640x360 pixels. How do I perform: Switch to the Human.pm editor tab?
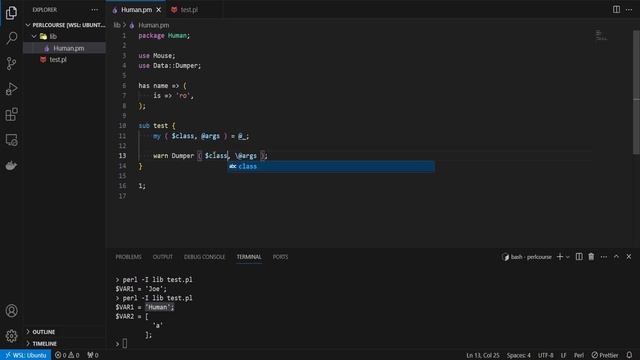click(137, 10)
